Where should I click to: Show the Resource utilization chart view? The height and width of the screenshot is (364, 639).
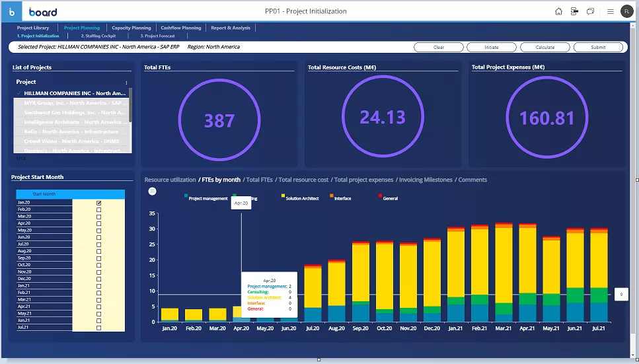point(170,180)
